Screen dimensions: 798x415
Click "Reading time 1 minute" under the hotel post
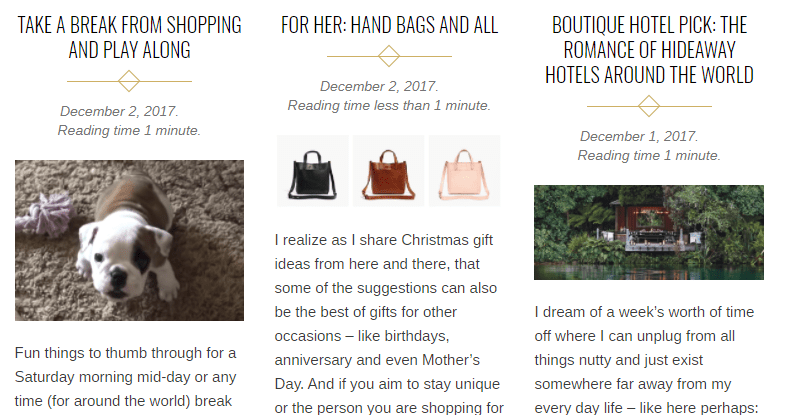click(x=649, y=155)
